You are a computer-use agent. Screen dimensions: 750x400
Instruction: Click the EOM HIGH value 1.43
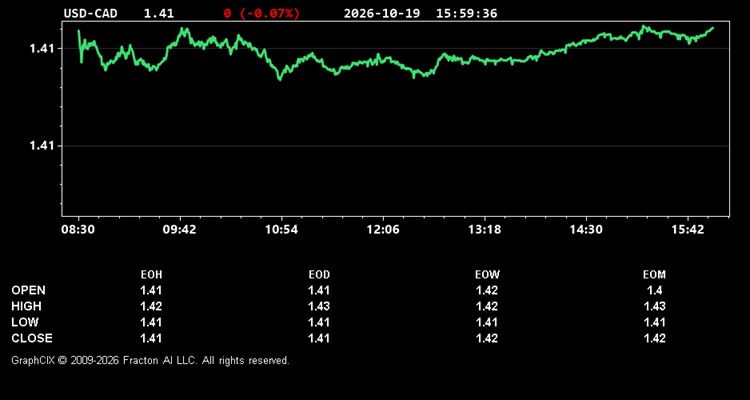654,306
